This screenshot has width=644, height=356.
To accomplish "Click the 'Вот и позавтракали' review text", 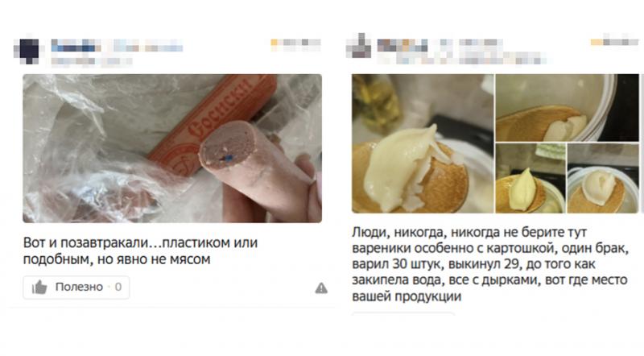I will (x=140, y=250).
